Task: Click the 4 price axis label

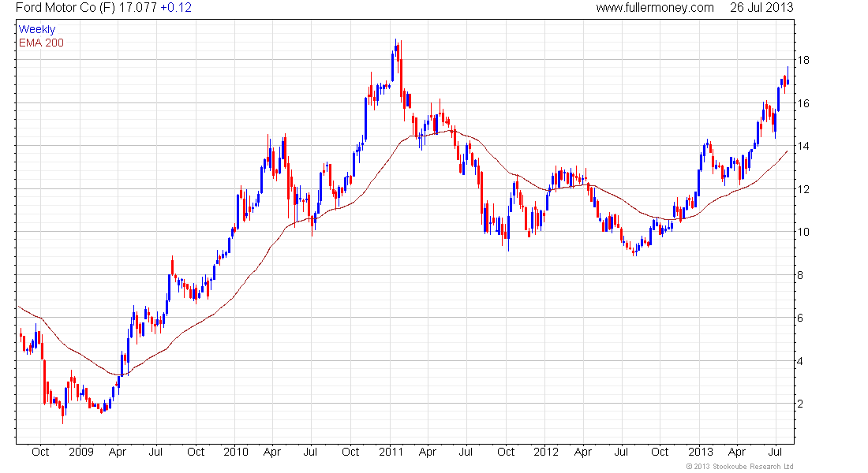Action: 800,361
